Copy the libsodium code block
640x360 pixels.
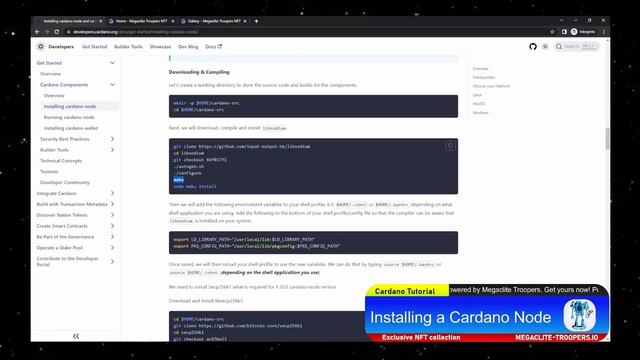[x=450, y=146]
